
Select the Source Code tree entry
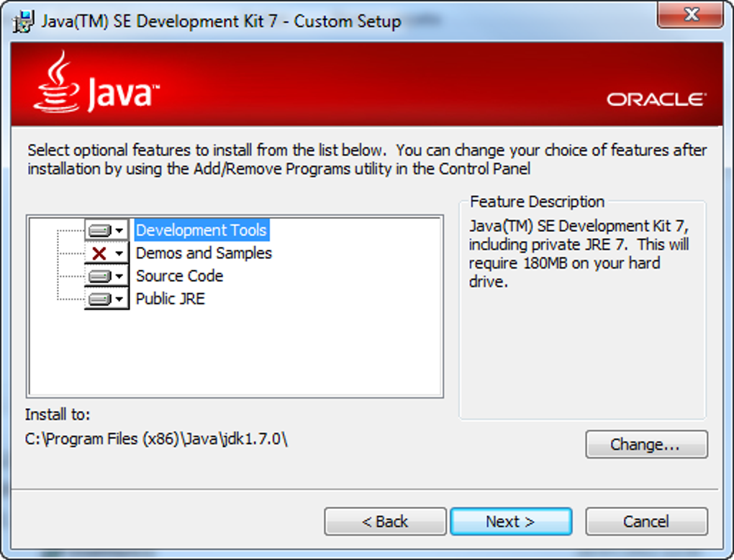pos(179,276)
